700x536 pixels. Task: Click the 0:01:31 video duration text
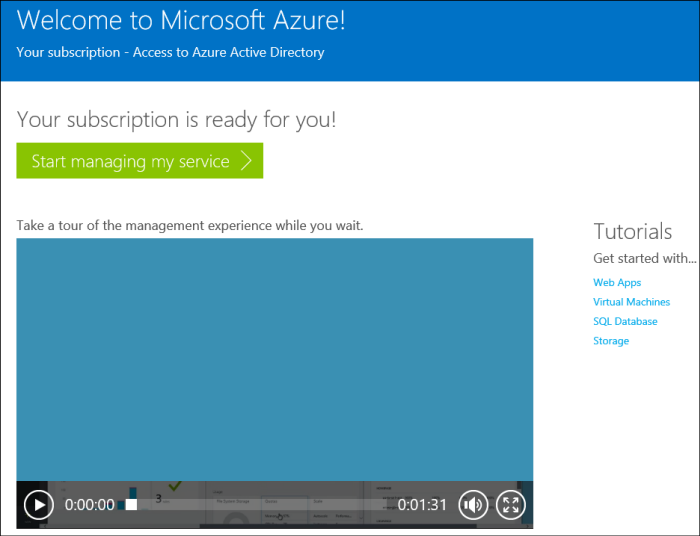(x=422, y=505)
